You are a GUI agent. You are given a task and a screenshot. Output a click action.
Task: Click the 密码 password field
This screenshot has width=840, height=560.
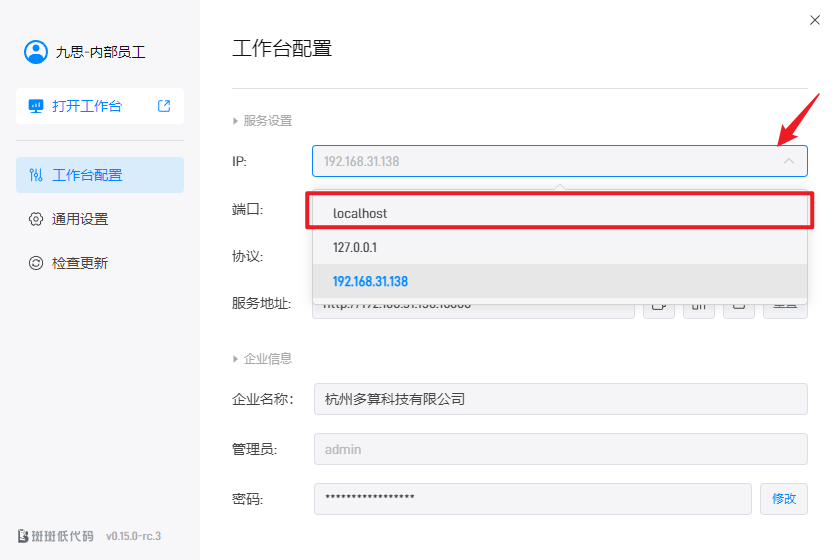(532, 498)
